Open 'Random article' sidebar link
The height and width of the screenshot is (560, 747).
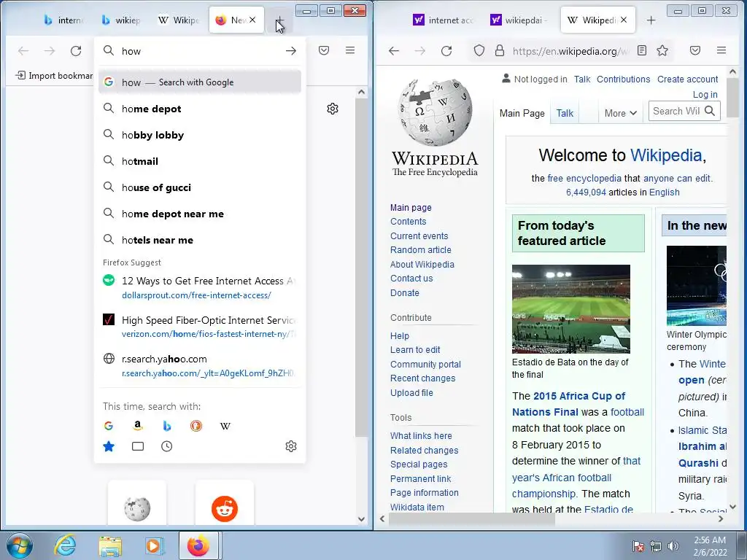pyautogui.click(x=421, y=249)
